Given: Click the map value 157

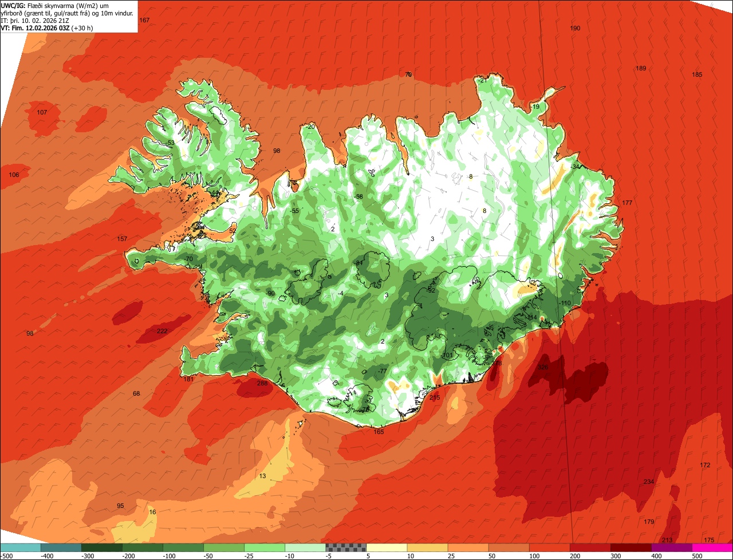Looking at the screenshot, I should (122, 239).
